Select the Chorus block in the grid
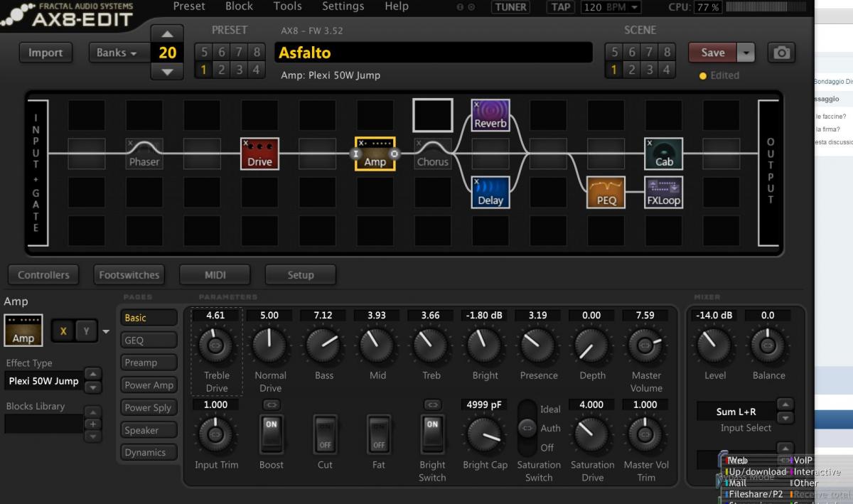Screen dimensions: 853x504 [433, 154]
